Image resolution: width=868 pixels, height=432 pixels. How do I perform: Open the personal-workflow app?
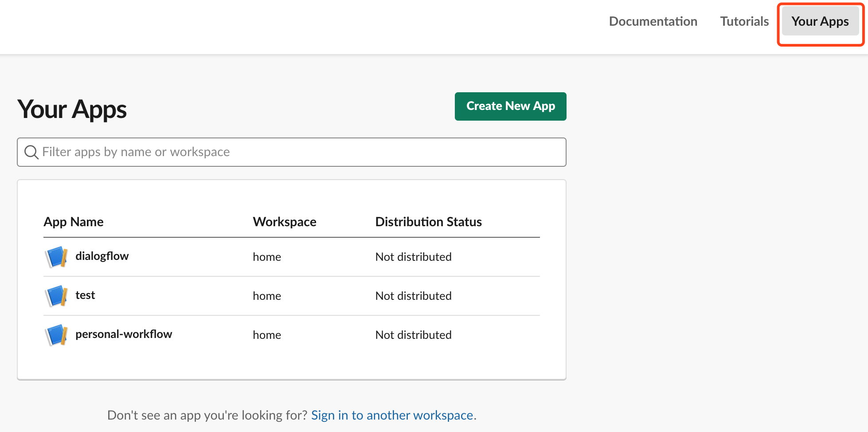click(x=124, y=334)
